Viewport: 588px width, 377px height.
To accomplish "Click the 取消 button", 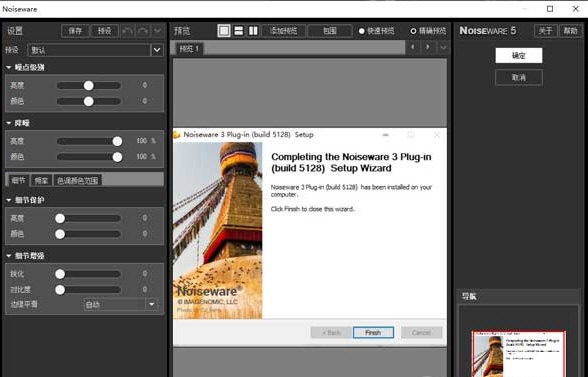I will coord(519,78).
